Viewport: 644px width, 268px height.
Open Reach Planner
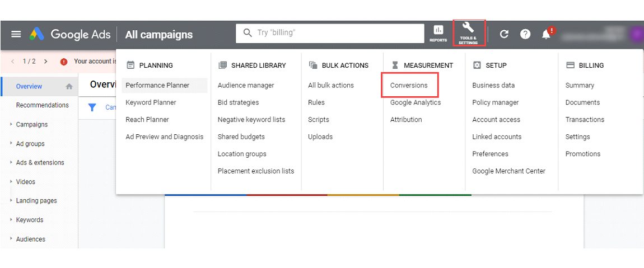147,120
